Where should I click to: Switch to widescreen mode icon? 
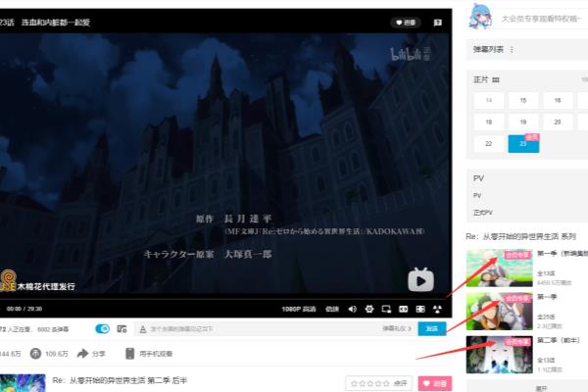pyautogui.click(x=403, y=309)
